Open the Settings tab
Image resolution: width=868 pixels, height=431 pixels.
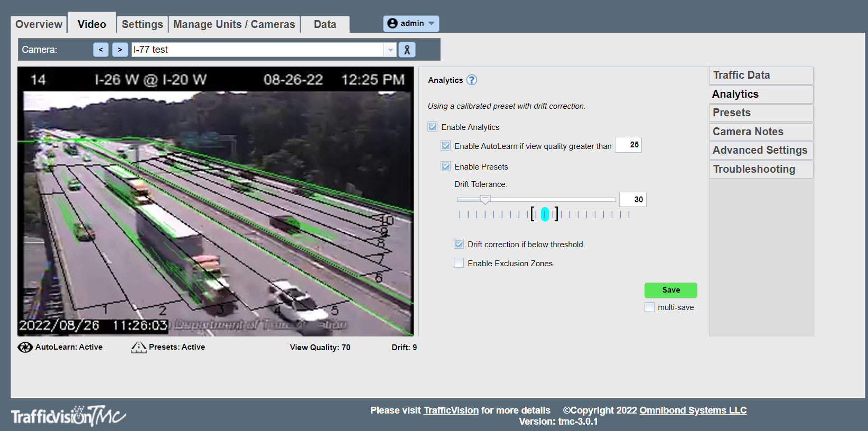pyautogui.click(x=142, y=24)
